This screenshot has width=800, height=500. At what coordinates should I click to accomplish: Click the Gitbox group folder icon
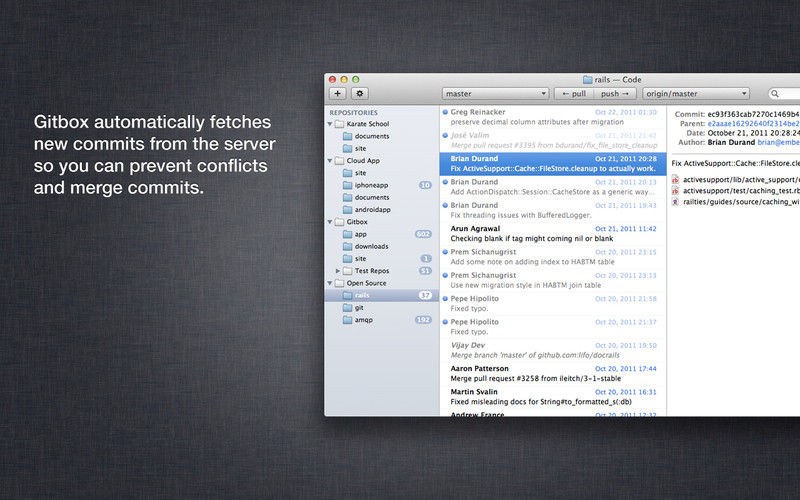(339, 222)
